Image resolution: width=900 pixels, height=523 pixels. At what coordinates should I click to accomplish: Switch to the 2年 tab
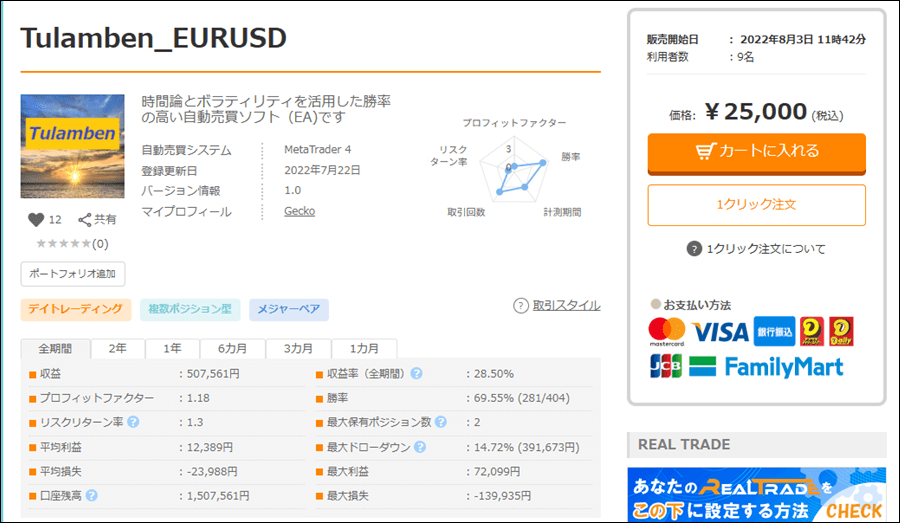(118, 349)
